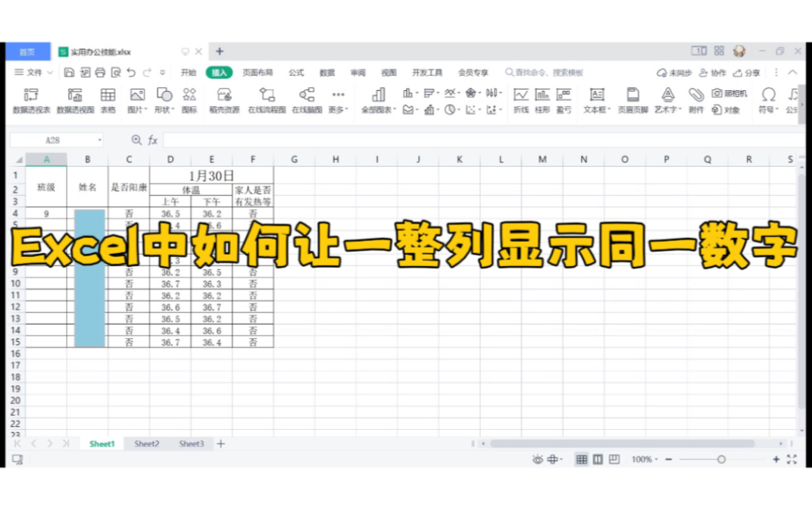Open the user avatar in title bar
812x508 pixels.
[739, 51]
